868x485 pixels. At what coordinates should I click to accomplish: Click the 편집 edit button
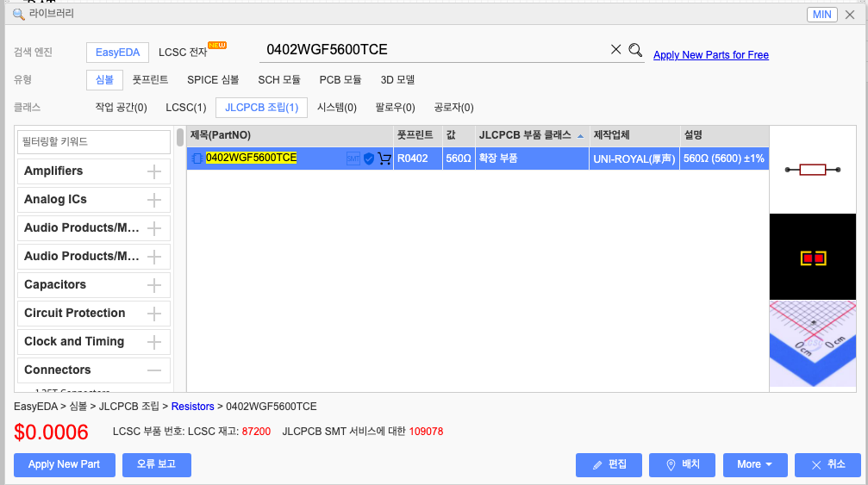click(x=609, y=465)
